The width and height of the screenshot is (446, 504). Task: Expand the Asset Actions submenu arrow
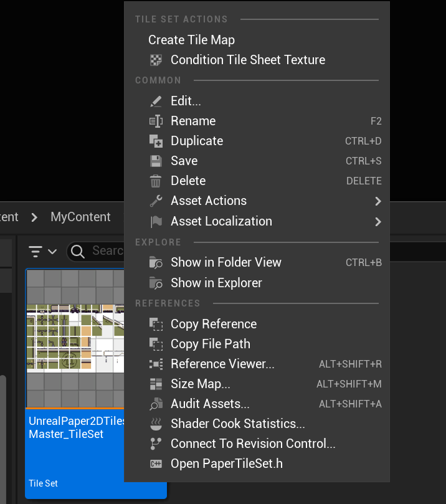click(x=377, y=201)
